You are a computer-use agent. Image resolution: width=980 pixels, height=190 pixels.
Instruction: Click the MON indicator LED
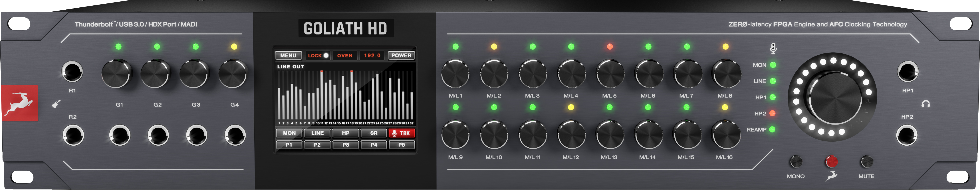773,65
